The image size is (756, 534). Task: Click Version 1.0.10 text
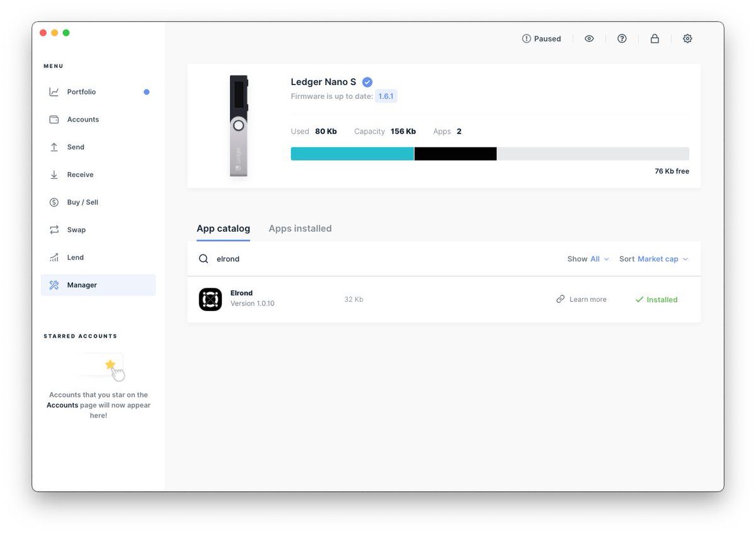pos(253,304)
